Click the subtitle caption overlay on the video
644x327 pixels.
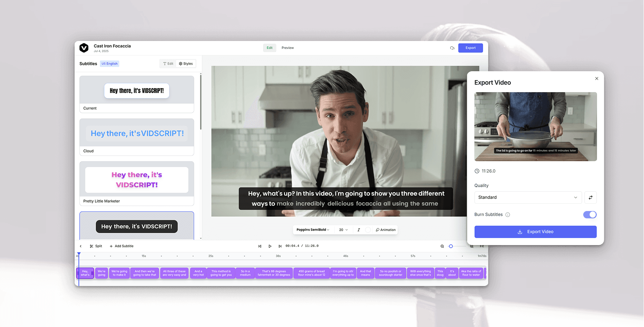pos(346,198)
